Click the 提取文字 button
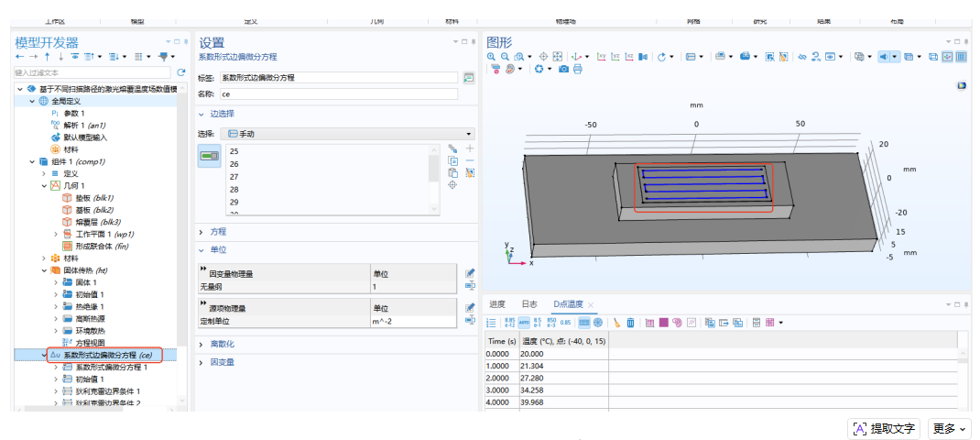Screen dimensions: 980x440 coord(885,429)
